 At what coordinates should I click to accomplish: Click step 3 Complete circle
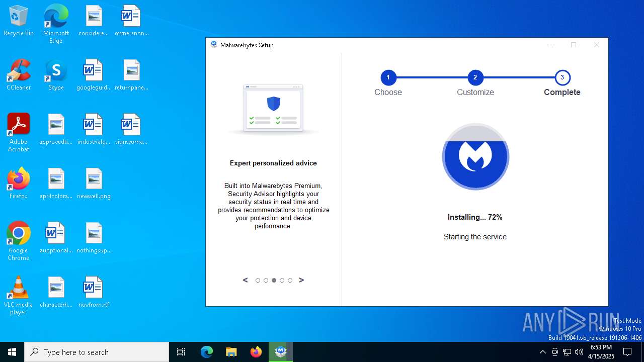point(562,77)
